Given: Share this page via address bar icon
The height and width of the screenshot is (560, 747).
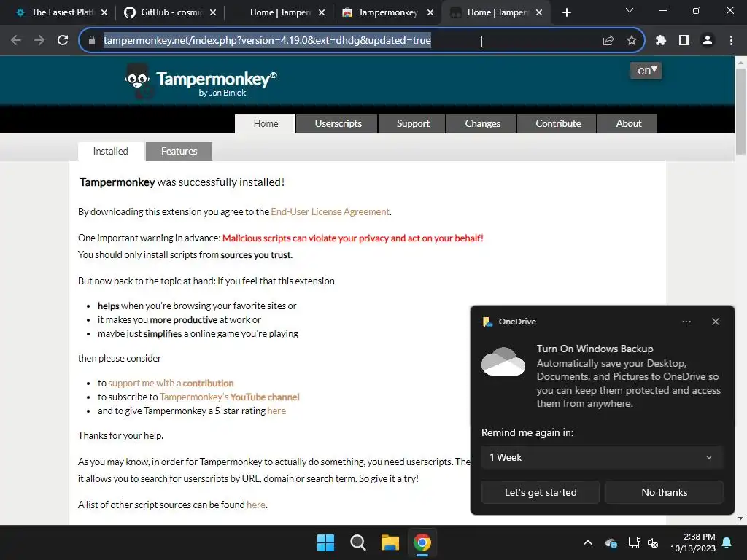Looking at the screenshot, I should click(x=608, y=41).
